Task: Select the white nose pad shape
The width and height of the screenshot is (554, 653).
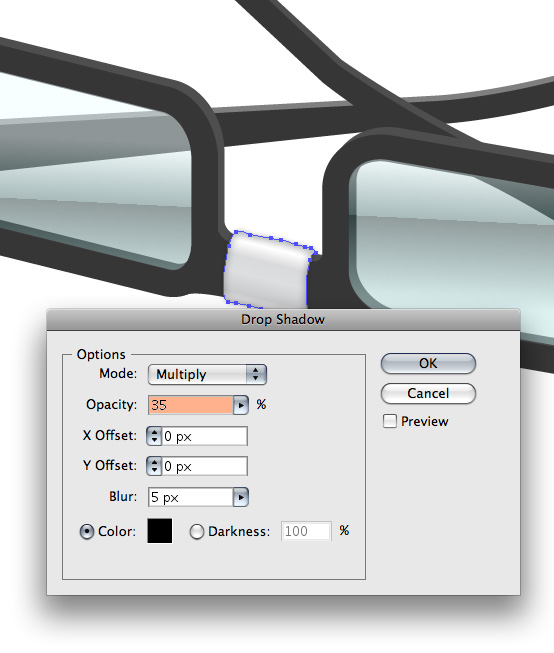Action: click(267, 271)
